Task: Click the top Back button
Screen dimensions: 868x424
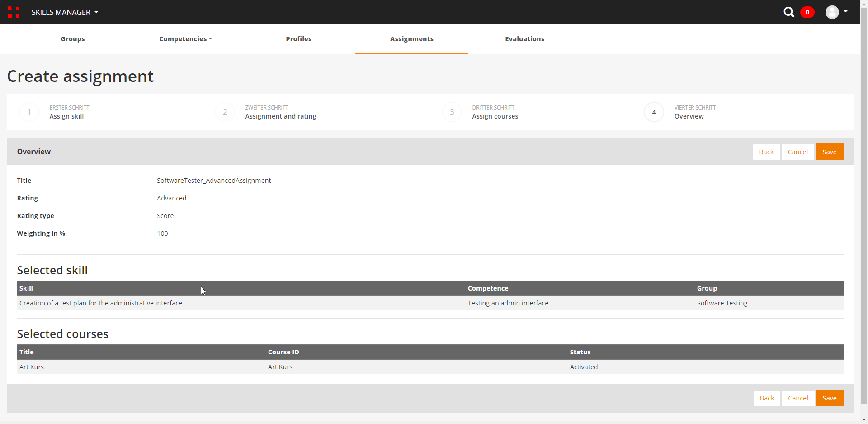Action: tap(766, 152)
